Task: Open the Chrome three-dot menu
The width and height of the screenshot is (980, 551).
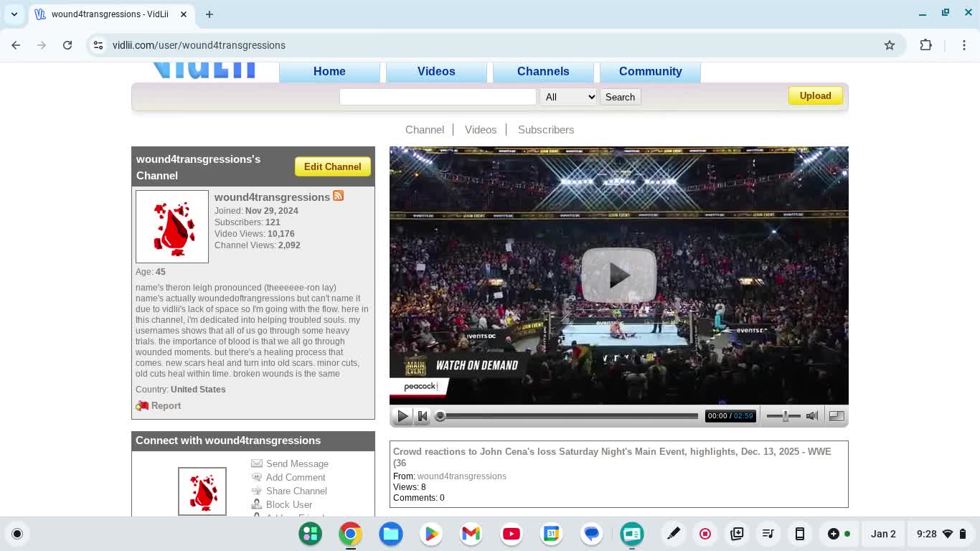Action: click(x=964, y=45)
